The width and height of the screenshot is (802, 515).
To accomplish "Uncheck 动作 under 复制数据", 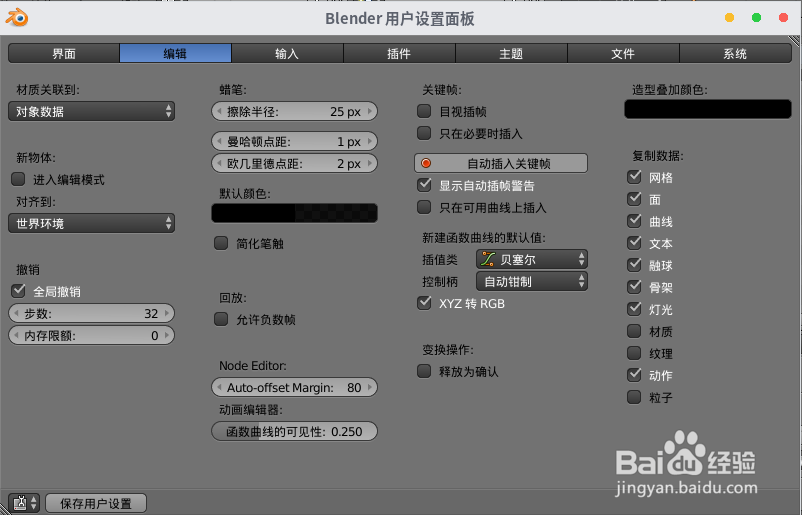I will click(x=634, y=375).
